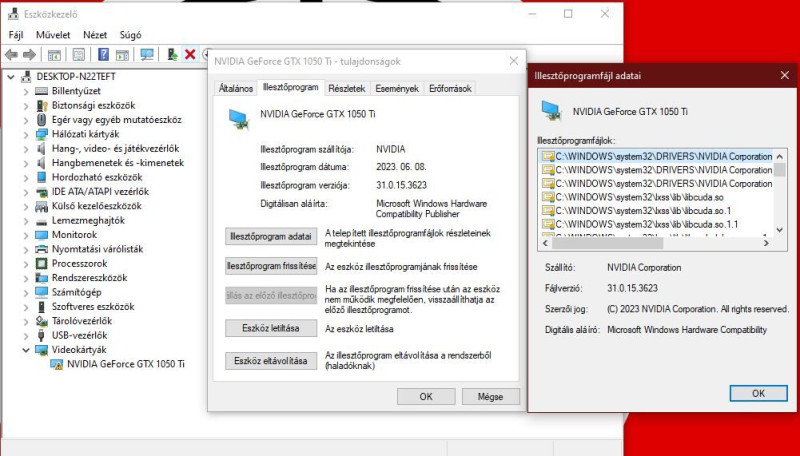
Task: Click the forward arrow in Device Manager toolbar
Action: 29,55
